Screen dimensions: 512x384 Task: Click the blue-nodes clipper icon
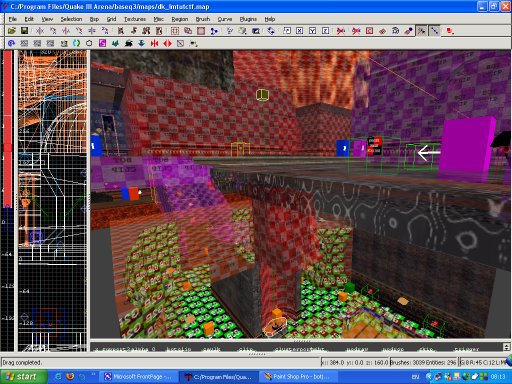(x=214, y=31)
